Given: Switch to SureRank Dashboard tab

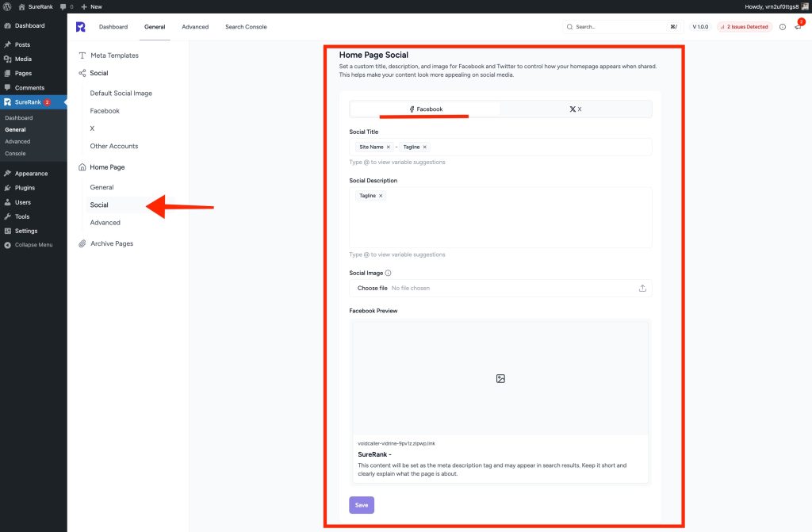Looking at the screenshot, I should [113, 27].
